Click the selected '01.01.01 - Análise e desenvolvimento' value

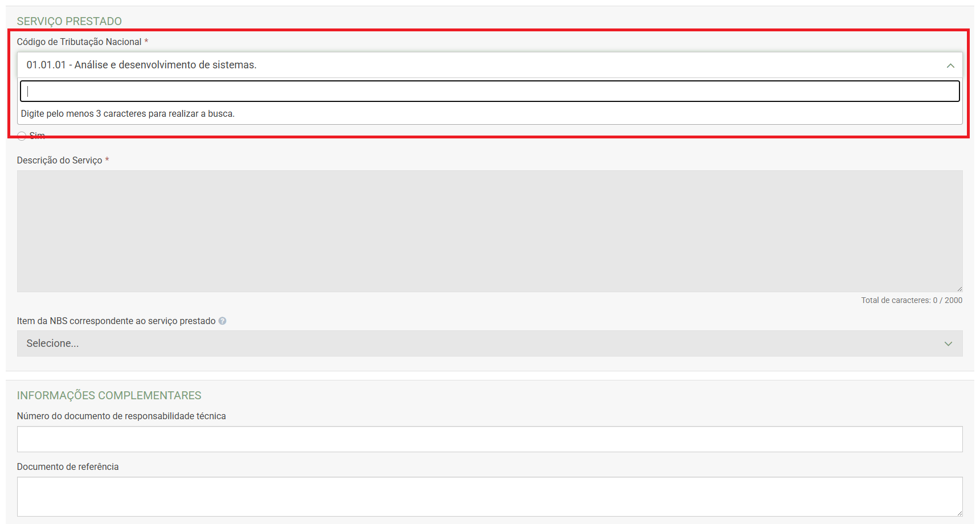click(x=141, y=65)
